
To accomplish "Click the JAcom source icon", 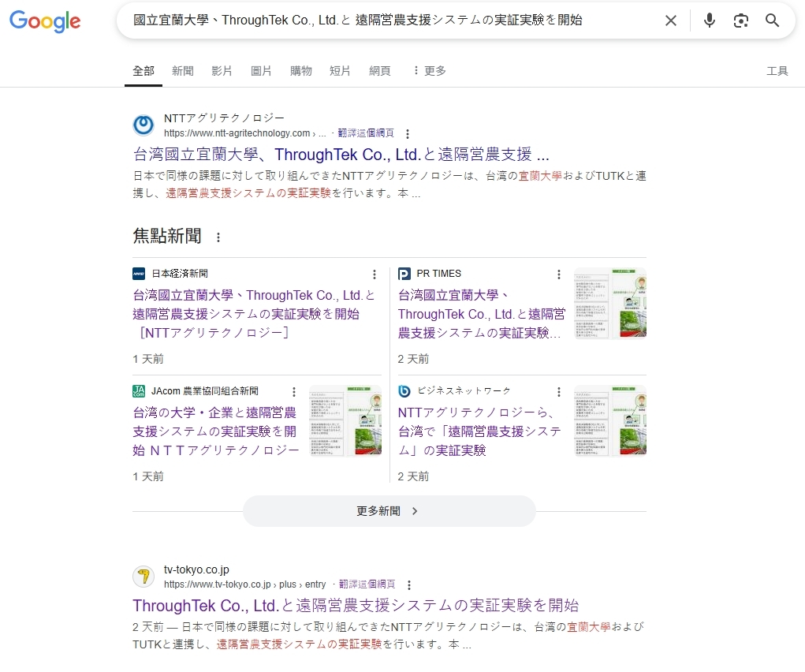I will (x=139, y=391).
